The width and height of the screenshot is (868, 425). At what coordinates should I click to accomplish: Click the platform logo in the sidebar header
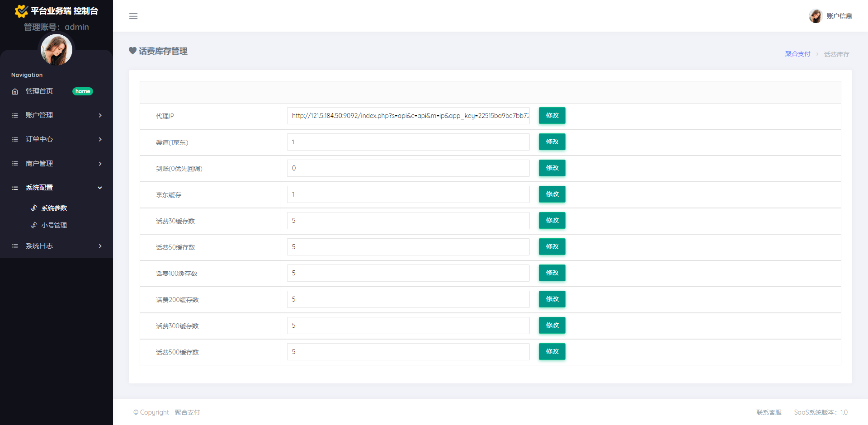click(21, 11)
